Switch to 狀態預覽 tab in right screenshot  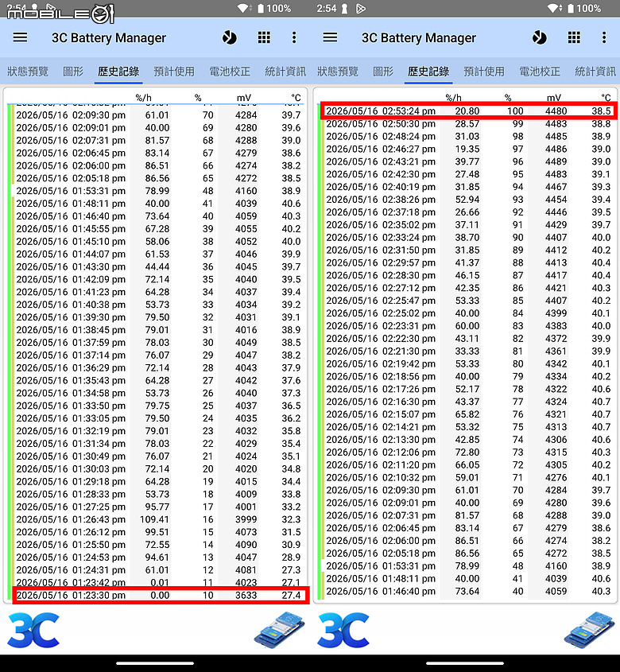pos(338,71)
